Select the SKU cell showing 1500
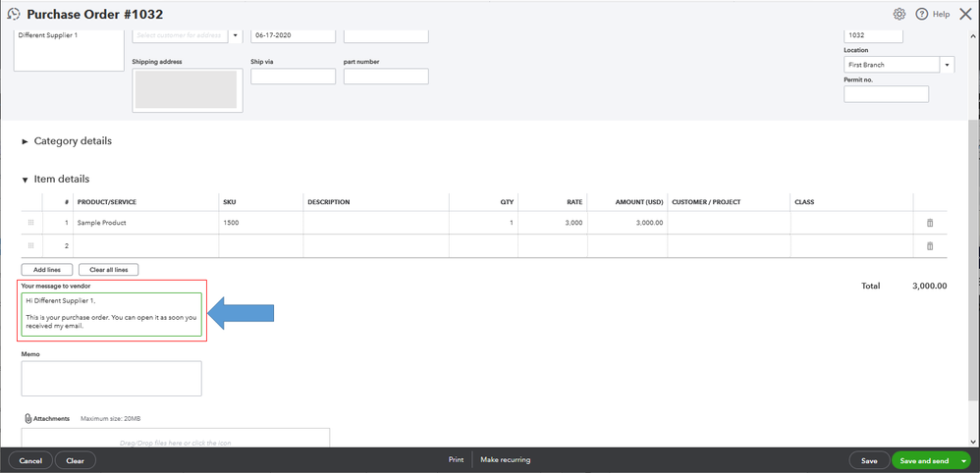Screen dimensions: 980x473 click(261, 223)
